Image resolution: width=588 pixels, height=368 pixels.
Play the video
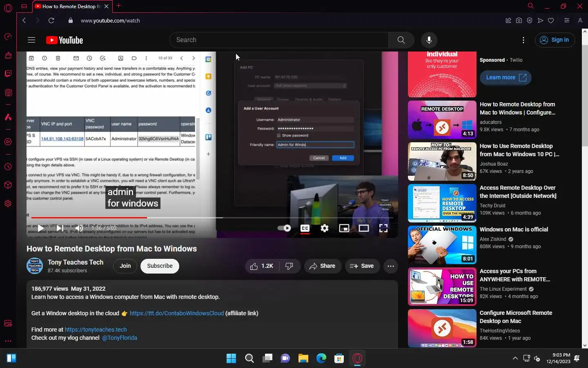coord(40,228)
